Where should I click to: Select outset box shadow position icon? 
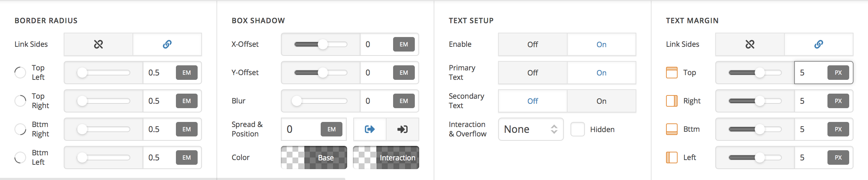pos(370,129)
